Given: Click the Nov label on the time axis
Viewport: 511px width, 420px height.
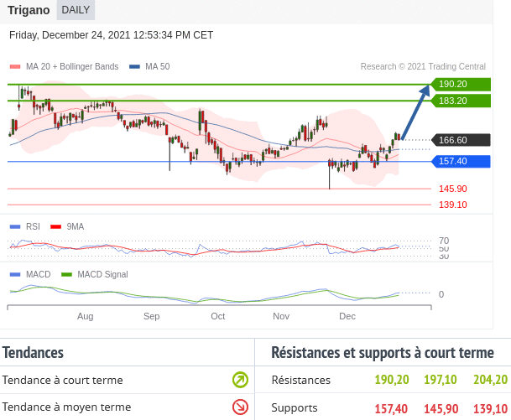Looking at the screenshot, I should [281, 316].
